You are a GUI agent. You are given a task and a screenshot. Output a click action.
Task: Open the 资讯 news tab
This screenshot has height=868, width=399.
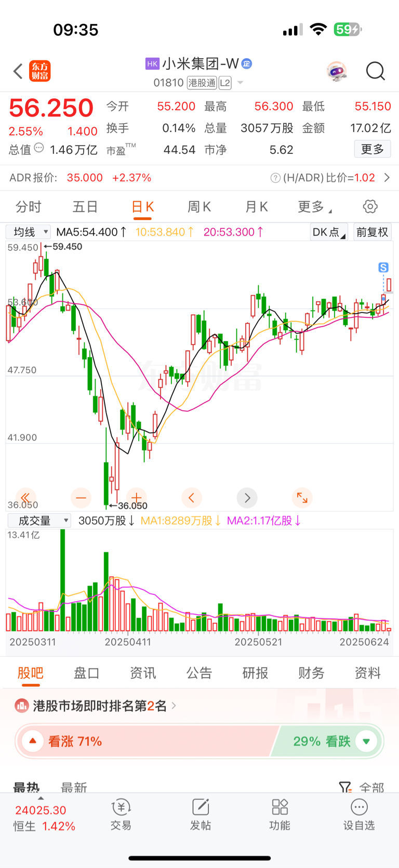pos(143,673)
